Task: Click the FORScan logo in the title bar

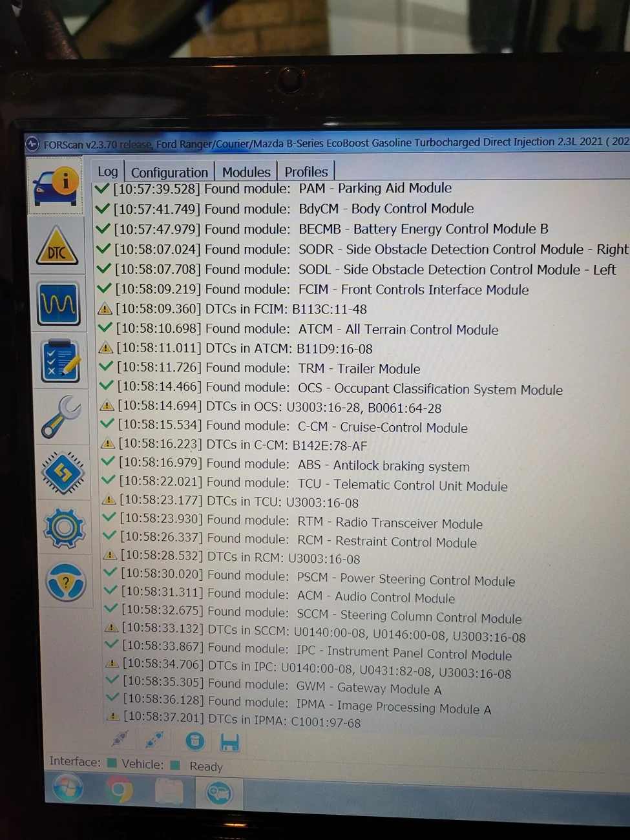Action: (x=33, y=144)
